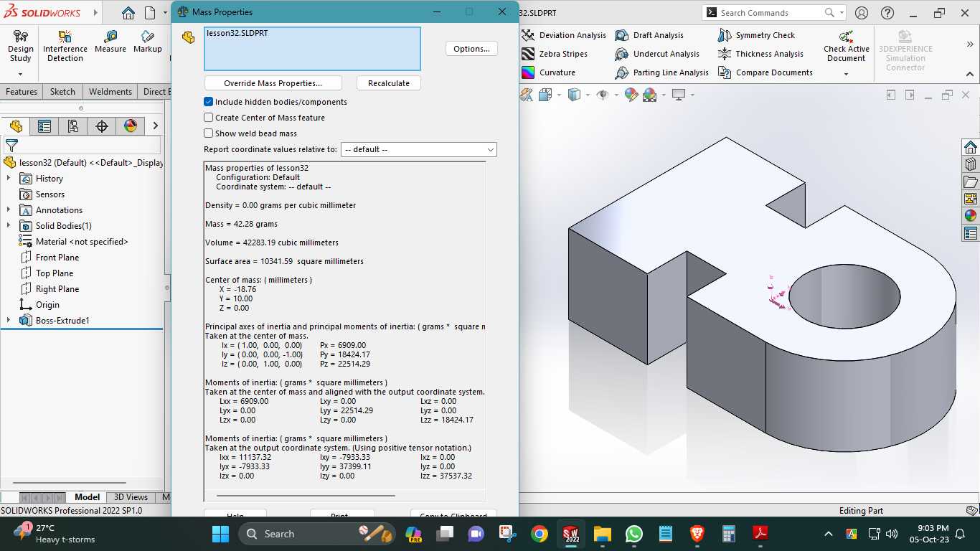The height and width of the screenshot is (551, 980).
Task: Enable Create Center of Mass feature
Action: click(x=209, y=118)
